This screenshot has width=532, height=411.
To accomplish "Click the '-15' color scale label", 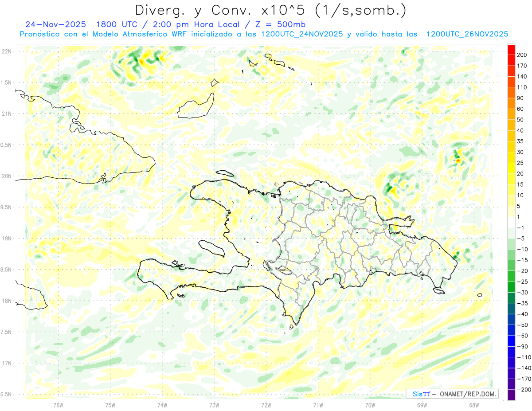I will tap(523, 260).
